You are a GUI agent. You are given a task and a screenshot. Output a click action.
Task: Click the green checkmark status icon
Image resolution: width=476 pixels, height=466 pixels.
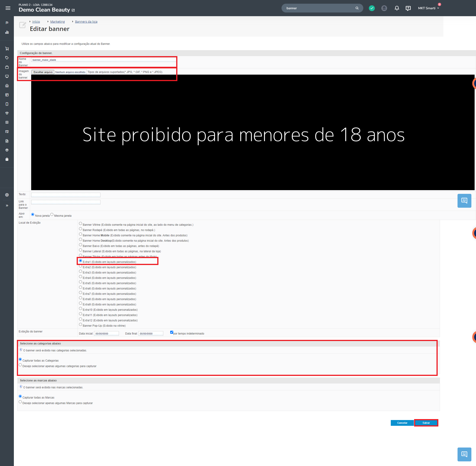(x=372, y=8)
